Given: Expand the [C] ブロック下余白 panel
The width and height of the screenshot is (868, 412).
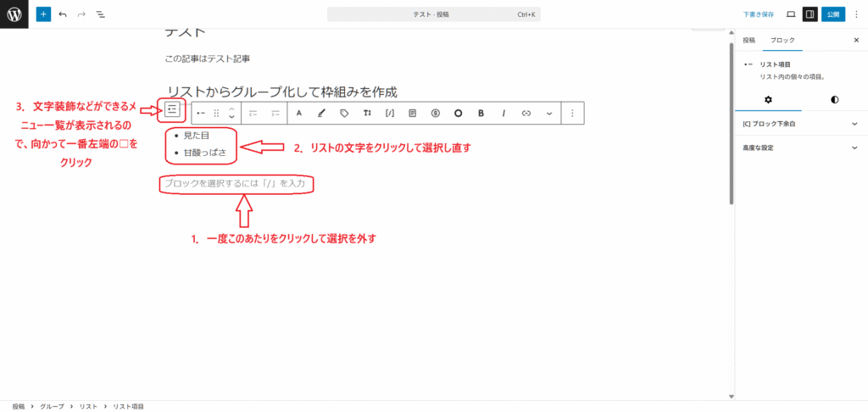Looking at the screenshot, I should pos(801,124).
